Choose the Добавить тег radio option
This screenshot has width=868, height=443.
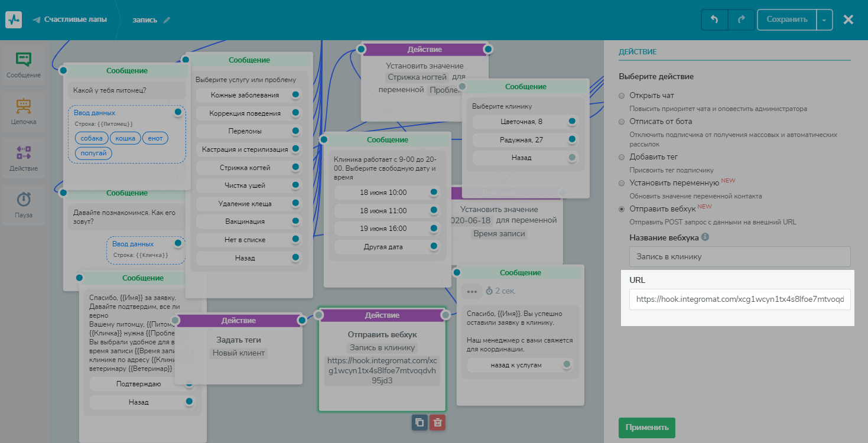[622, 157]
